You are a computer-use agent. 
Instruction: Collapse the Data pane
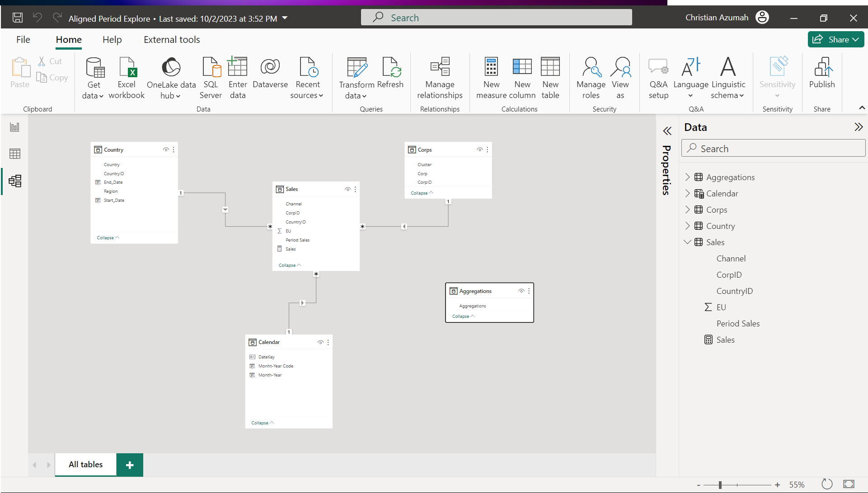859,127
